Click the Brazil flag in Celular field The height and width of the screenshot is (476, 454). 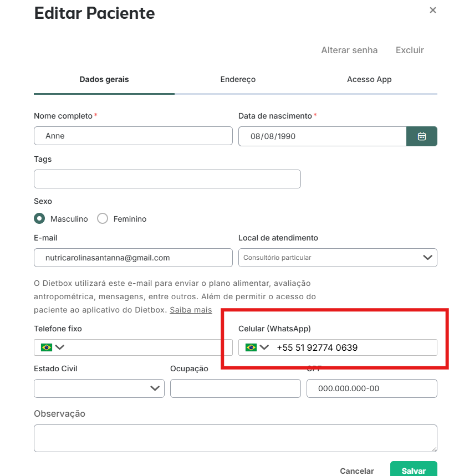tap(251, 347)
